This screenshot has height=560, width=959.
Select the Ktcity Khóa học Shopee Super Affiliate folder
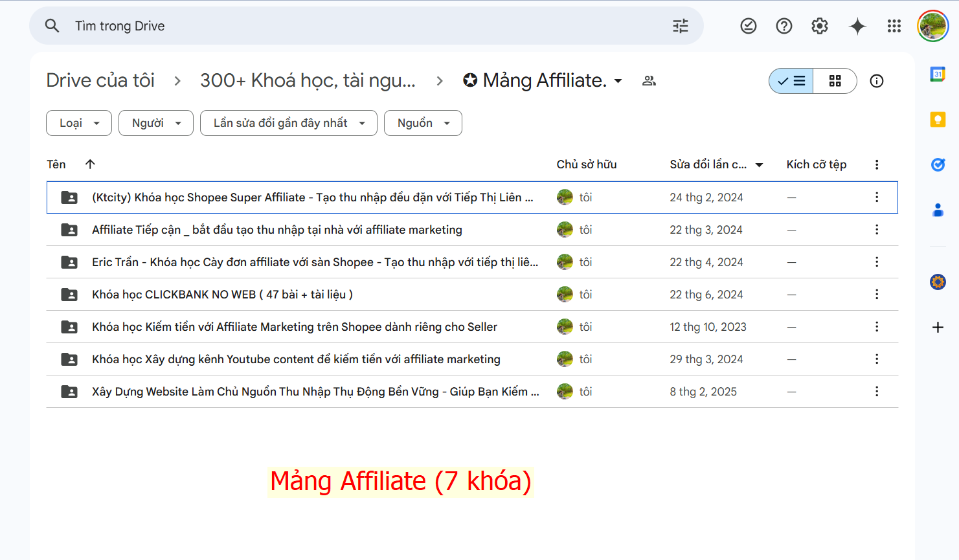pos(472,197)
